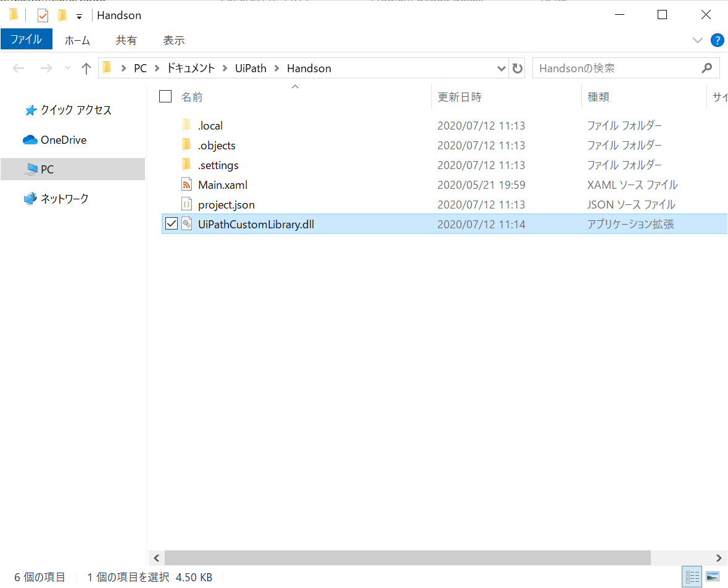Open the address bar history dropdown

coord(502,68)
